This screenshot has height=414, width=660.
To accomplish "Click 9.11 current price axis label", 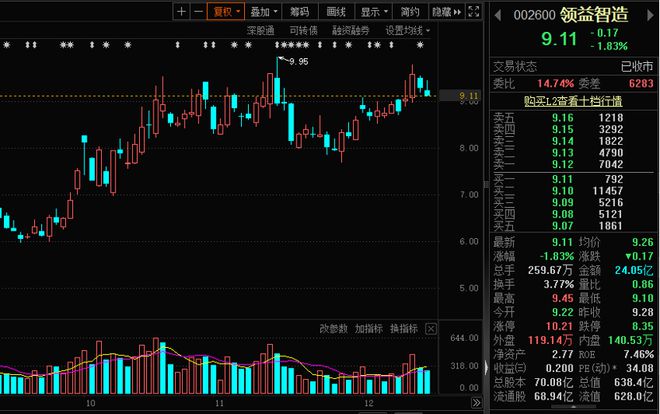I will point(468,96).
